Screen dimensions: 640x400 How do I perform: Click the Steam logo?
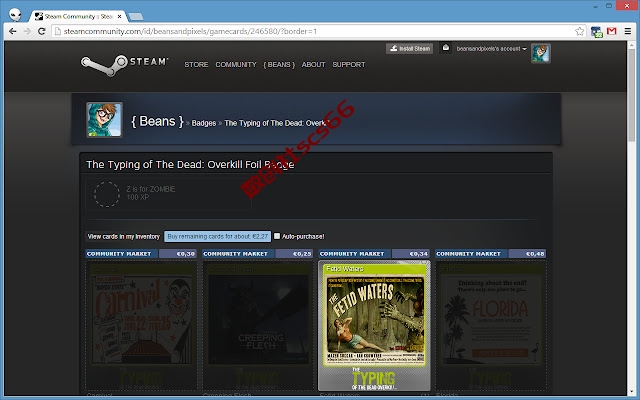click(124, 65)
